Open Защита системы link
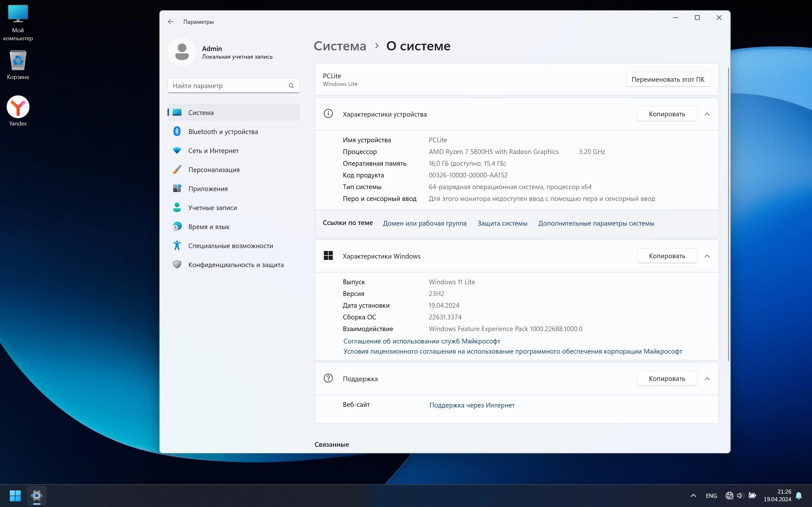The height and width of the screenshot is (507, 812). [x=502, y=223]
